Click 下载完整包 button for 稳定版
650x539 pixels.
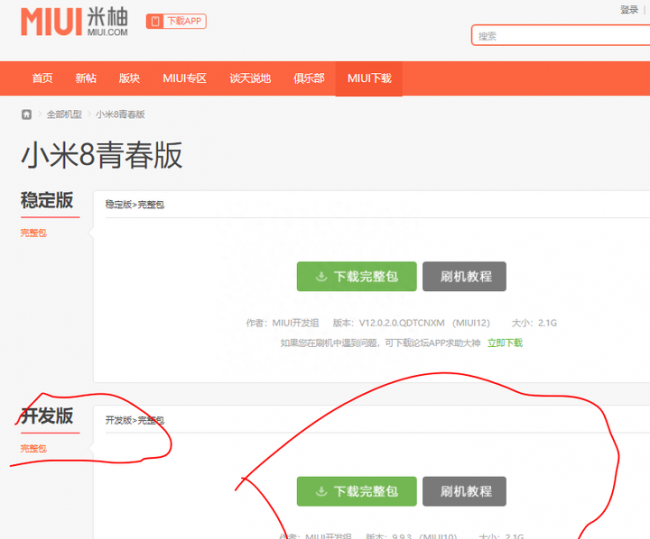click(357, 276)
